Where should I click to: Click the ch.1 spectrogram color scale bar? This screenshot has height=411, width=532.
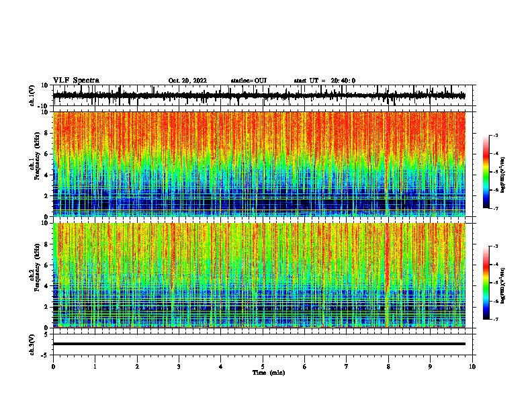[x=486, y=172]
